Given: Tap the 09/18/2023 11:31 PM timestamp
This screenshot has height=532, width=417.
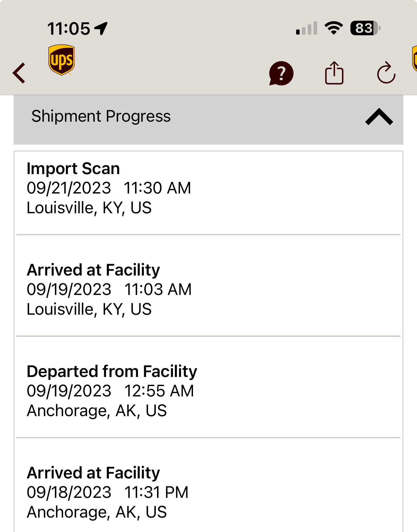Looking at the screenshot, I should pos(108,492).
